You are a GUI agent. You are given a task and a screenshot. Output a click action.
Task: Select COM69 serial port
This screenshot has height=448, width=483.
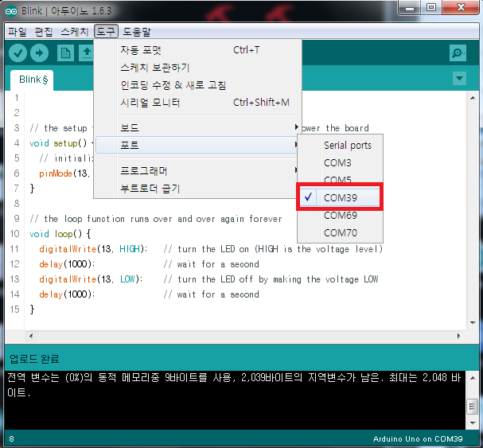click(x=340, y=215)
